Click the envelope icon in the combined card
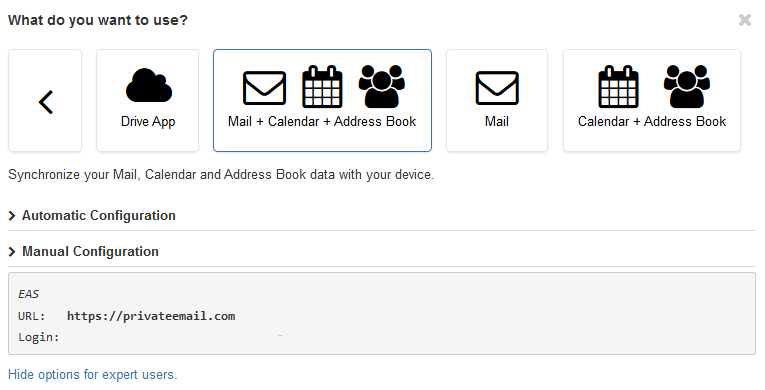The image size is (765, 390). click(x=264, y=88)
